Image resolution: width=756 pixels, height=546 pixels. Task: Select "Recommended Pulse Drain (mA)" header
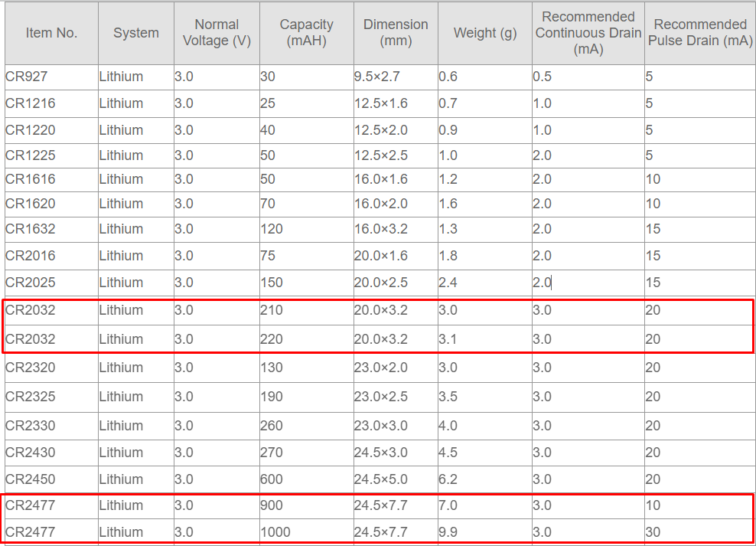point(700,32)
